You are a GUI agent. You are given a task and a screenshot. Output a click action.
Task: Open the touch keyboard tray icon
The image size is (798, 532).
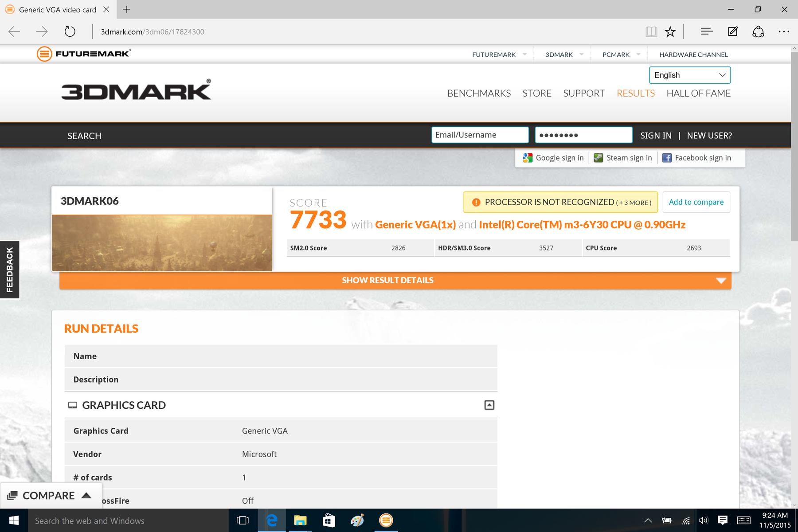[x=743, y=520]
